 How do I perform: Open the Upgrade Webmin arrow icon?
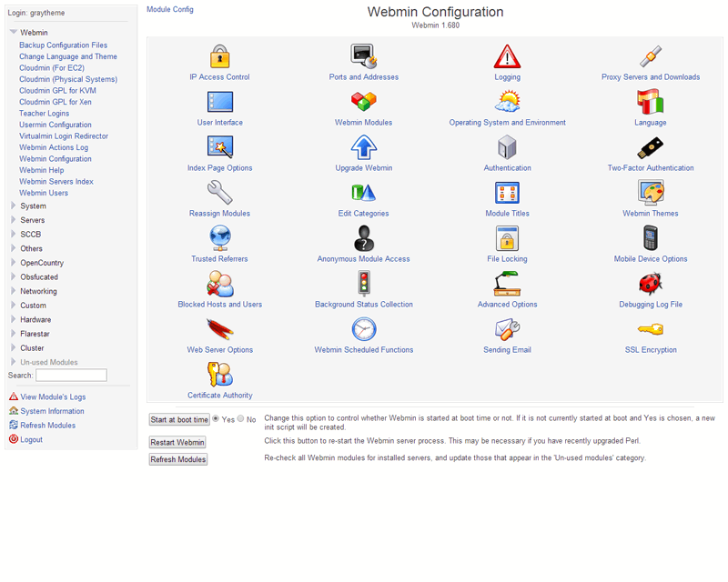(363, 147)
